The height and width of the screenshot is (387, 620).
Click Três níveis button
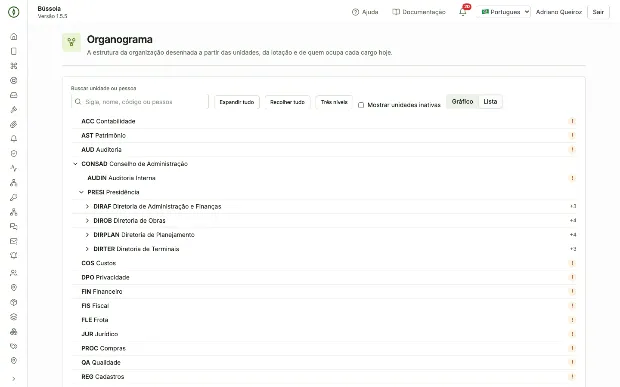tap(334, 102)
